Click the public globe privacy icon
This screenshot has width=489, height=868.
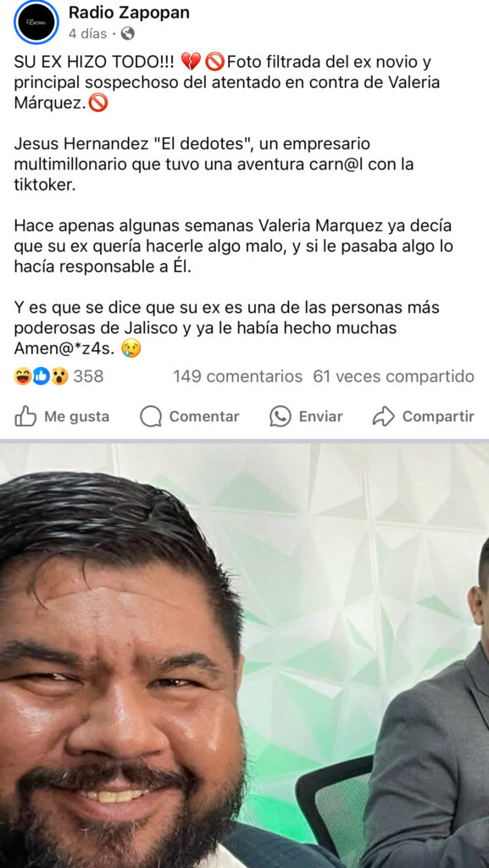(127, 34)
